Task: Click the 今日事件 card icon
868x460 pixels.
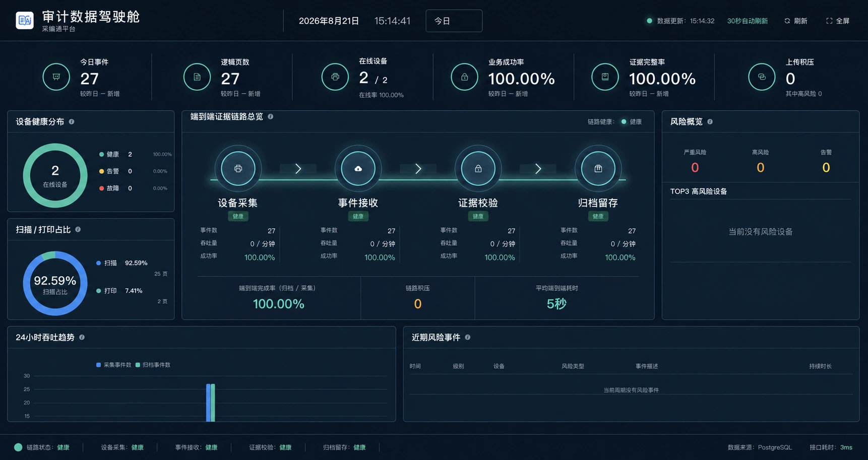Action: pos(56,77)
